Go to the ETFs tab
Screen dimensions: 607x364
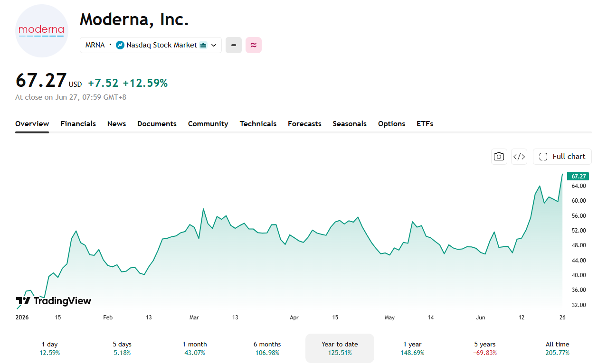tap(425, 124)
